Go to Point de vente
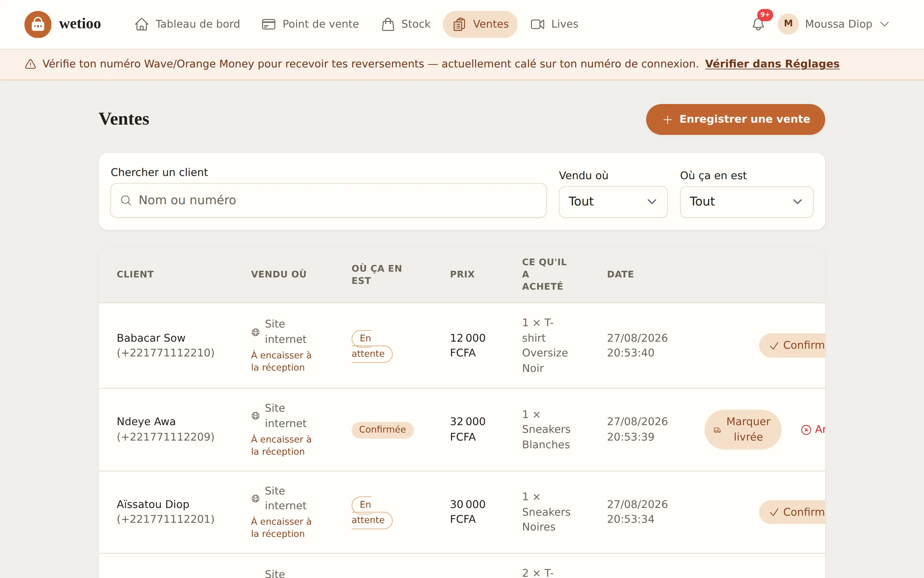 [310, 24]
